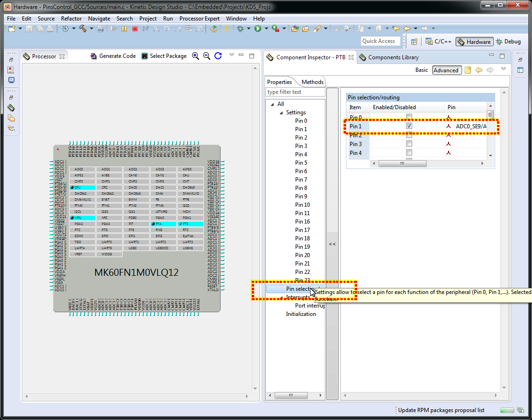Switch to the Debug perspective
Viewport: 532px width, 420px height.
click(508, 42)
